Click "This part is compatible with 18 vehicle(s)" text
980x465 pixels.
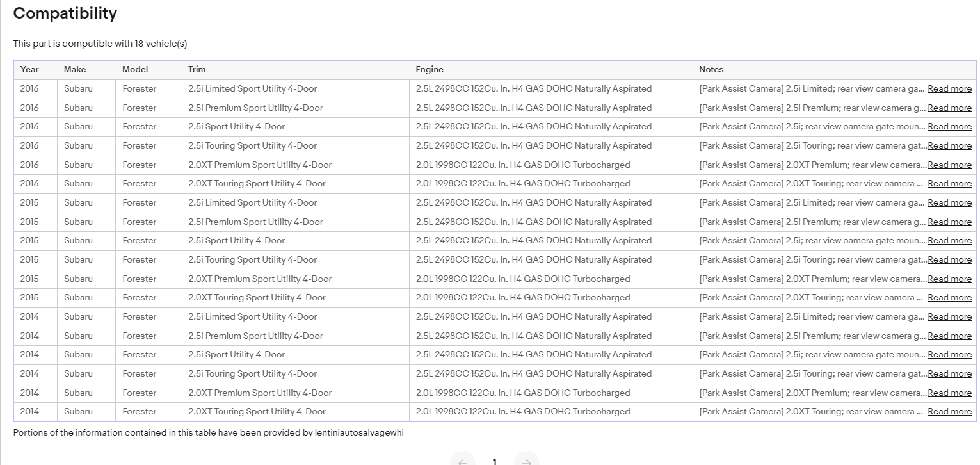pos(100,44)
